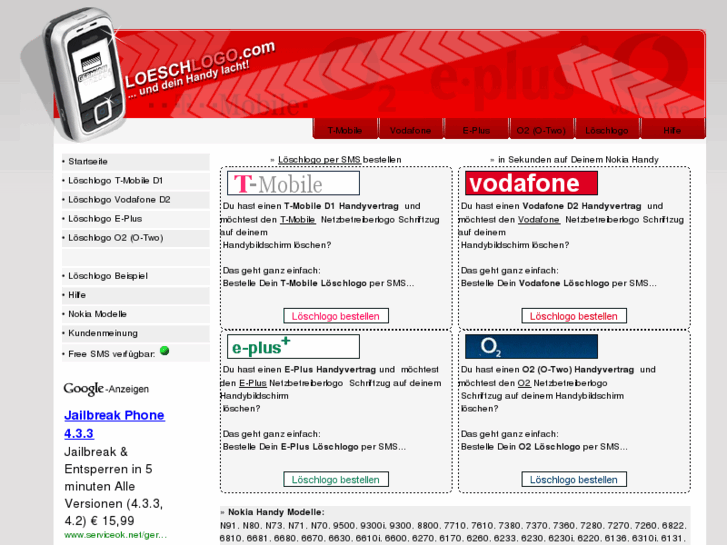727x545 pixels.
Task: Click the T-Mobile brand logo image
Action: coord(293,183)
